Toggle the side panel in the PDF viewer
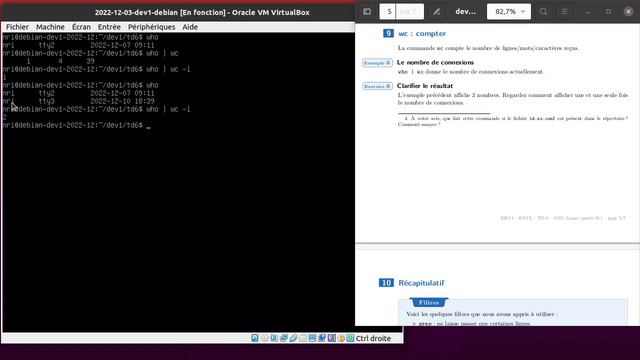This screenshot has width=640, height=360. click(367, 11)
